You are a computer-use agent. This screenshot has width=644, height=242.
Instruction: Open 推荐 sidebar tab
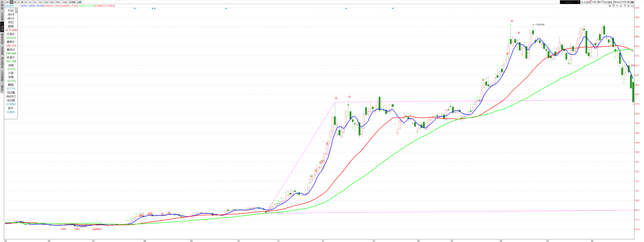pyautogui.click(x=2, y=7)
